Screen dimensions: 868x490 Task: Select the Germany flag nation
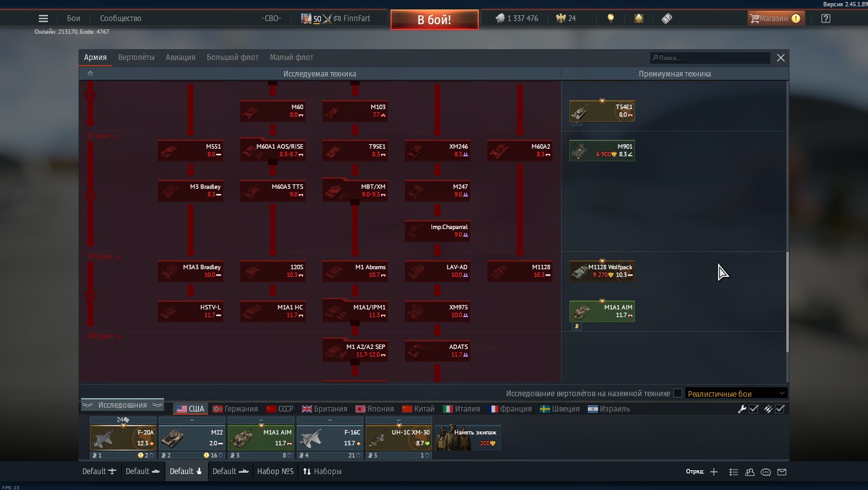(x=235, y=409)
